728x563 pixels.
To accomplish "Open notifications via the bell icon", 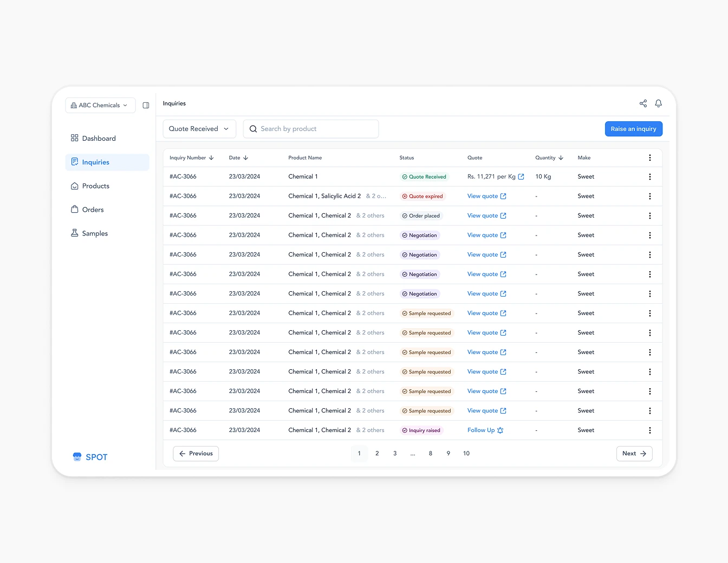I will pyautogui.click(x=658, y=103).
